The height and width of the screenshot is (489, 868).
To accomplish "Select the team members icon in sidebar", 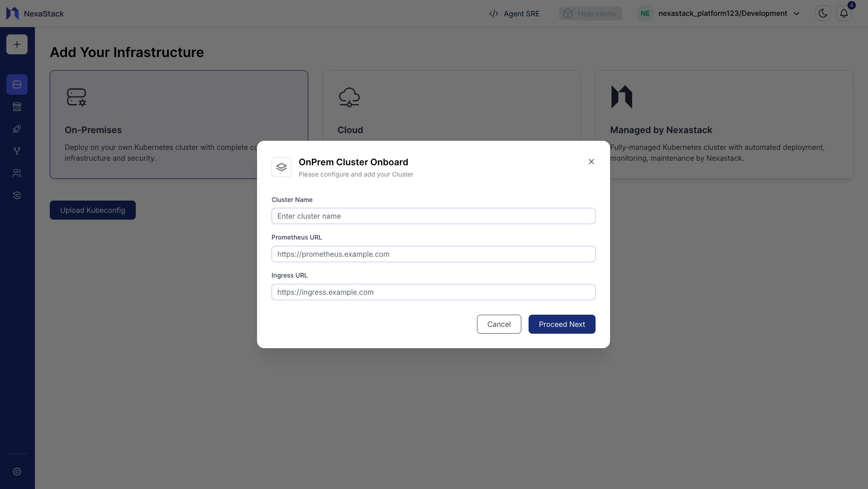I will (x=17, y=173).
